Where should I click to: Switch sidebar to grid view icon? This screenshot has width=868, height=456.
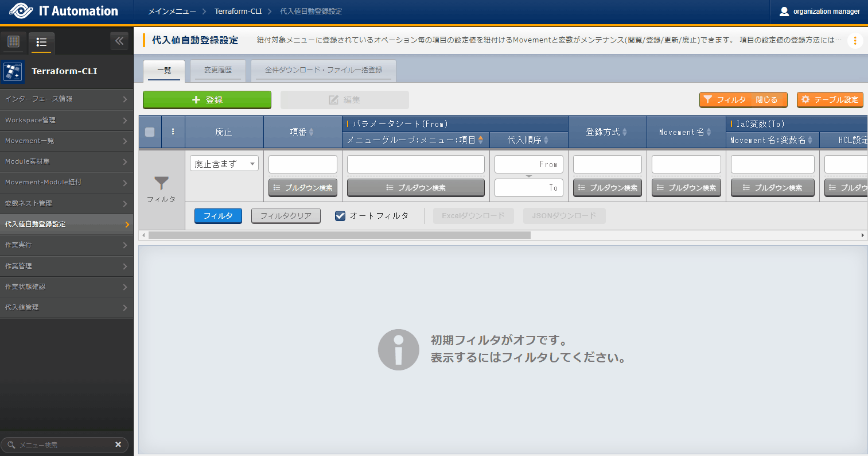(14, 42)
